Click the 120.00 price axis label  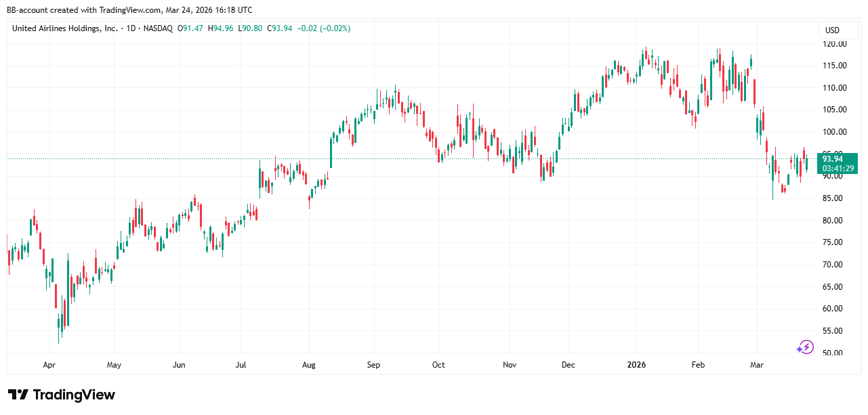pyautogui.click(x=832, y=44)
